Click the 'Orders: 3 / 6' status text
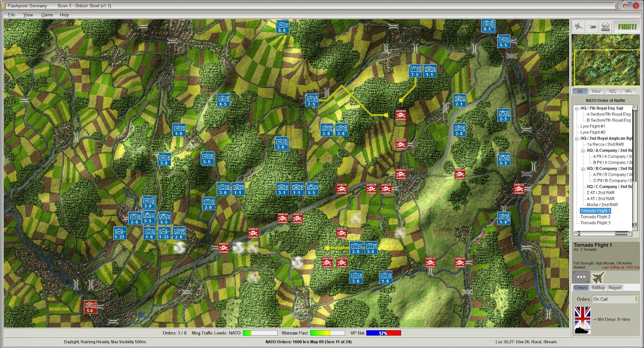 (175, 333)
